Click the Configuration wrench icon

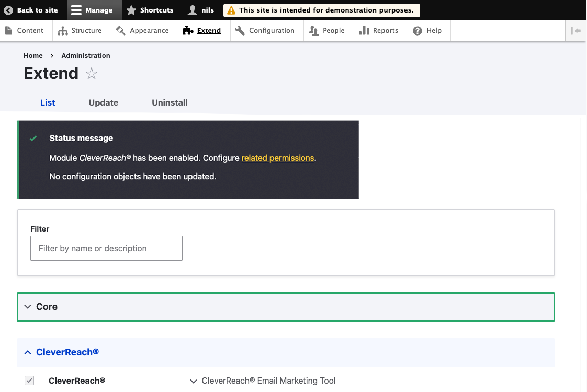pyautogui.click(x=240, y=31)
